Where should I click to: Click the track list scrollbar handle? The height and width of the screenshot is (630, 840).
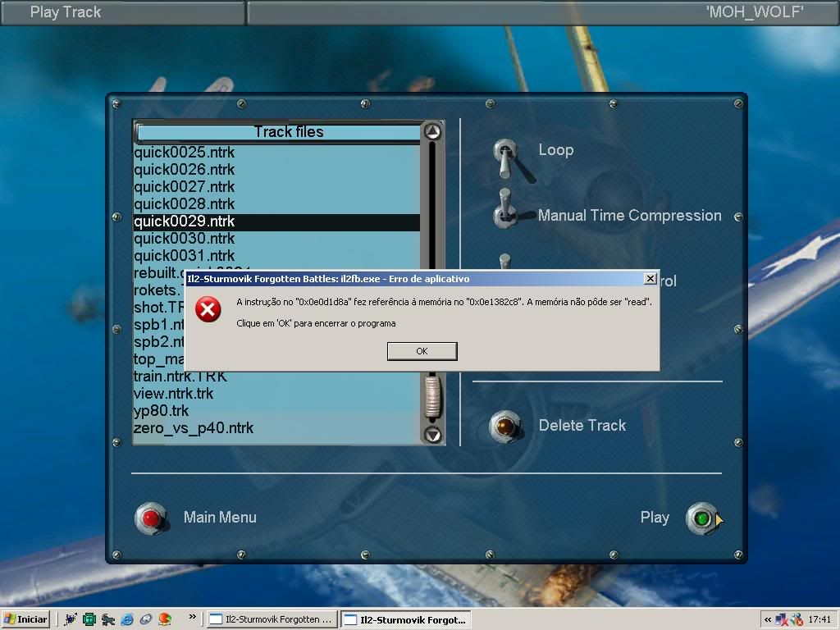[x=432, y=396]
